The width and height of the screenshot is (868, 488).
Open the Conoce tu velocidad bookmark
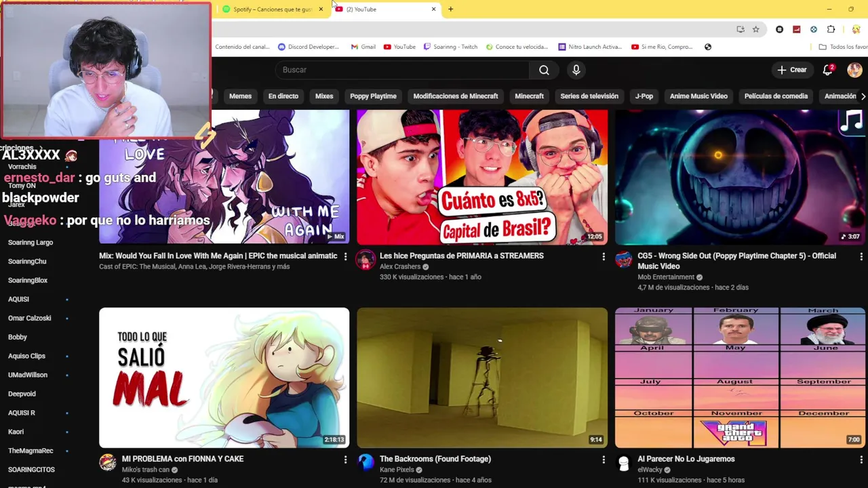[x=516, y=47]
